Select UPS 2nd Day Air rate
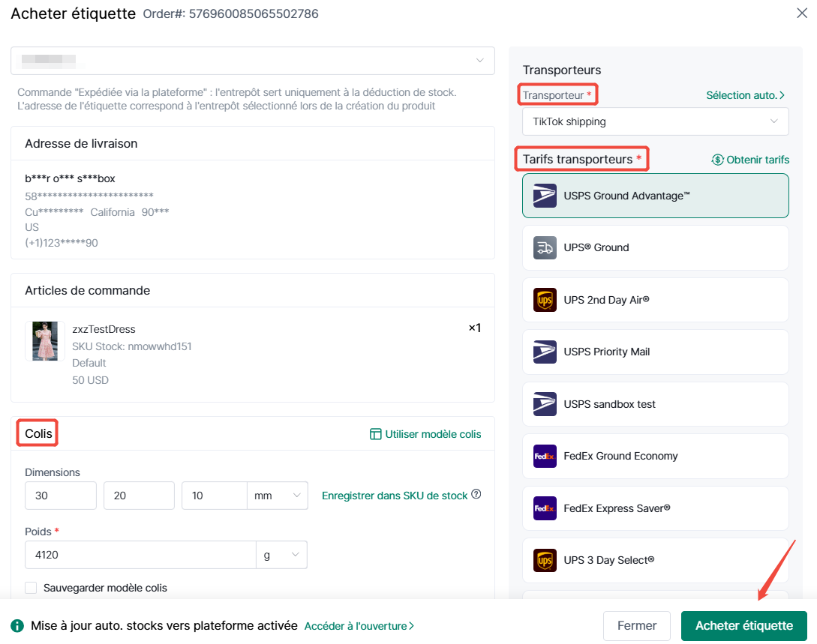The image size is (817, 644). click(x=656, y=300)
